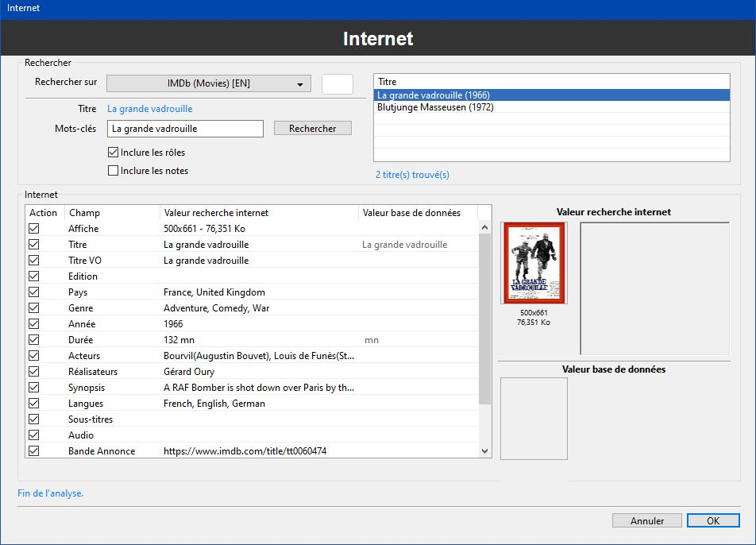
Task: Untick the Bande Annonce checkbox
Action: pos(34,451)
